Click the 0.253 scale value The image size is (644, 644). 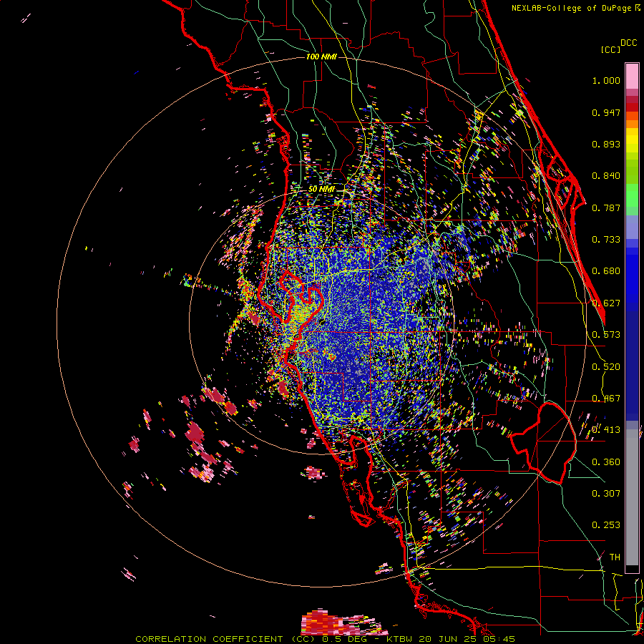[606, 525]
